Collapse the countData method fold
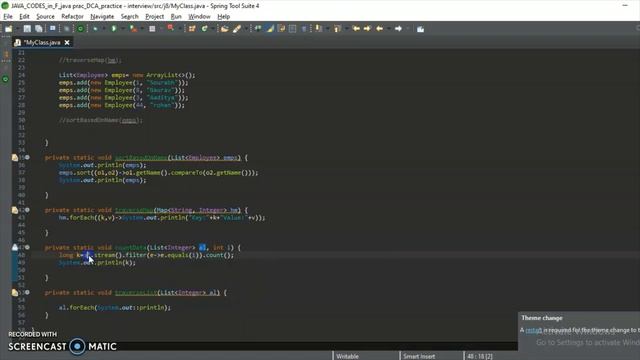Image resolution: width=640 pixels, height=360 pixels. pos(27,247)
